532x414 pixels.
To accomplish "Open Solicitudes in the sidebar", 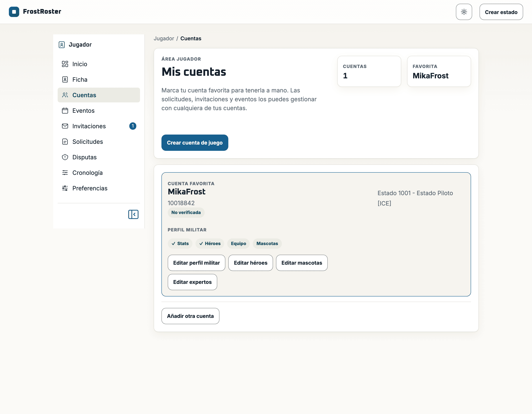I will (x=99, y=142).
